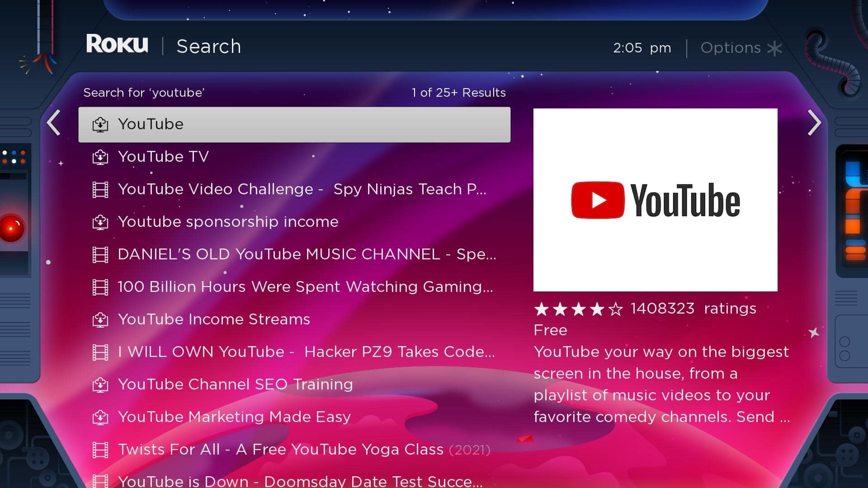Click film icon beside YouTube Video Challenge
Image resolution: width=868 pixels, height=488 pixels.
[100, 190]
